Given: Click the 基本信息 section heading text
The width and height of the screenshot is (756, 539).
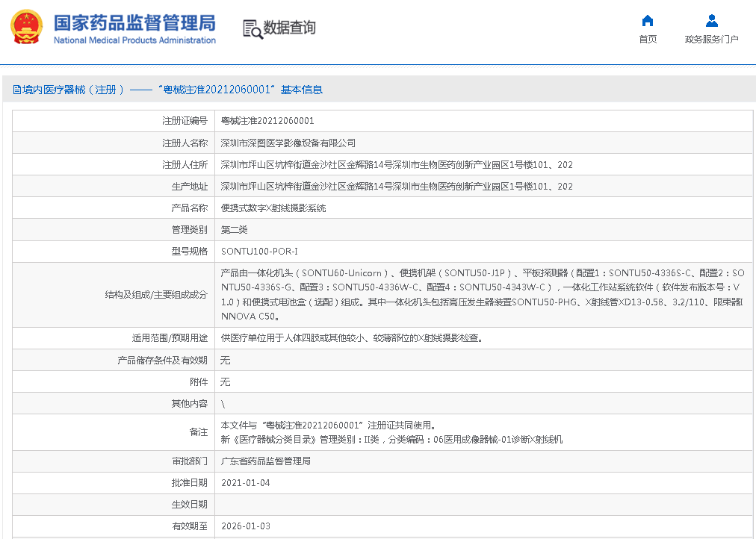Looking at the screenshot, I should click(x=301, y=90).
